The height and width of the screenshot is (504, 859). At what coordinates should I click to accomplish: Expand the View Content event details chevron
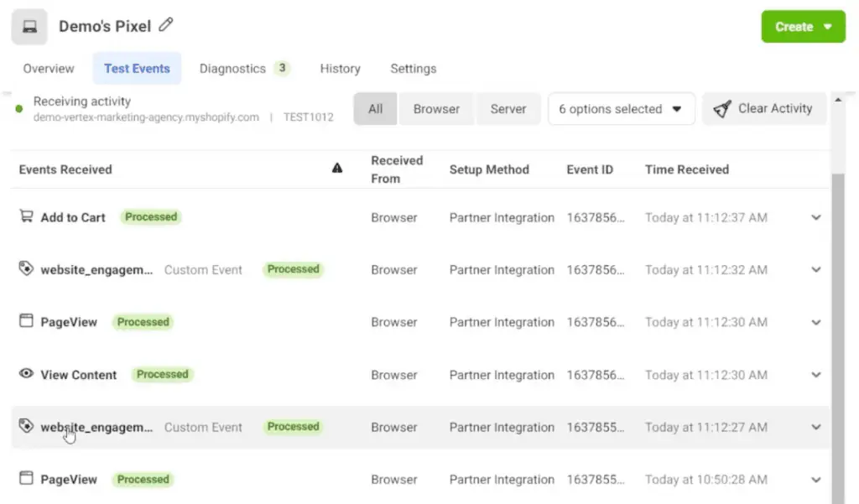coord(815,375)
